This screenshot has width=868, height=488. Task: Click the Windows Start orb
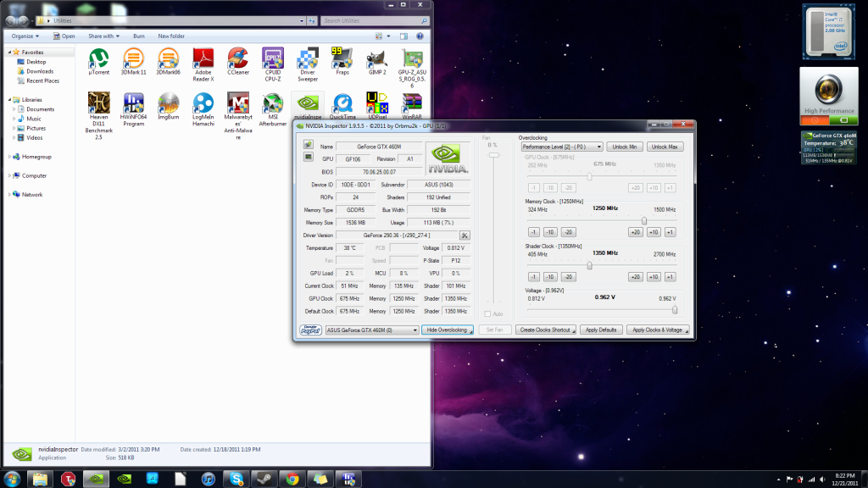pos(12,479)
